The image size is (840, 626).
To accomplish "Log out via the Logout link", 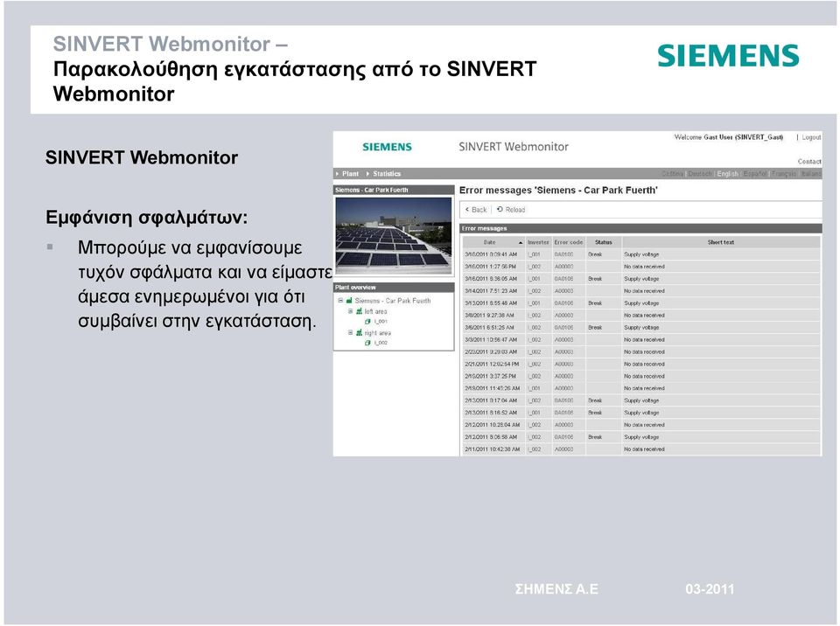I will pyautogui.click(x=811, y=137).
